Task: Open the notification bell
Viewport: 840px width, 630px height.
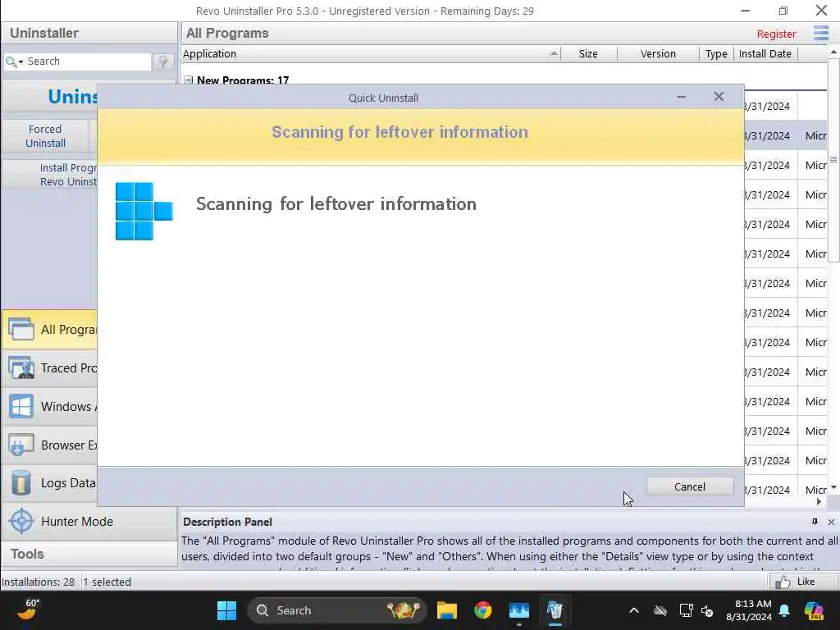Action: pyautogui.click(x=784, y=610)
